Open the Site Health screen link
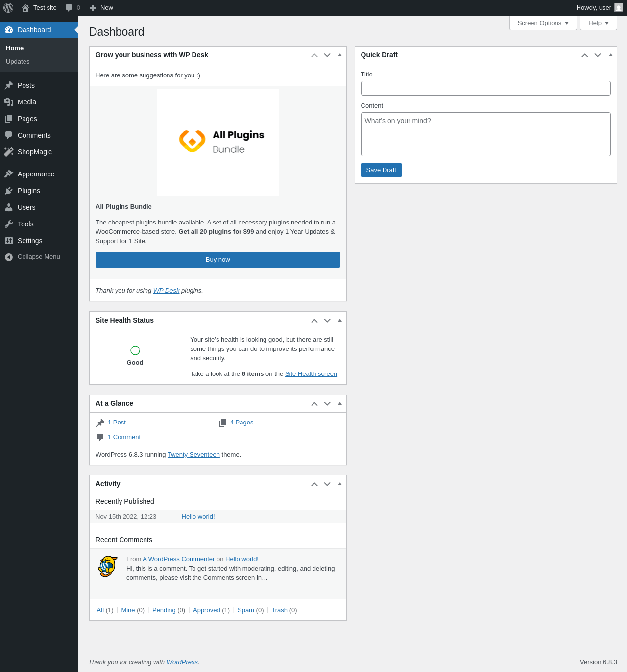Screen dimensions: 627x672 tap(311, 374)
